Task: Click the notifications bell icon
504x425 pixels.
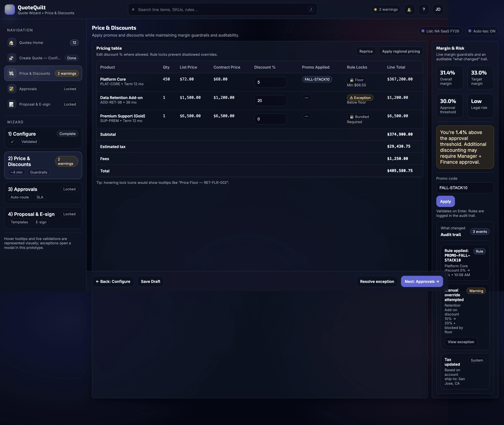Action: [409, 10]
